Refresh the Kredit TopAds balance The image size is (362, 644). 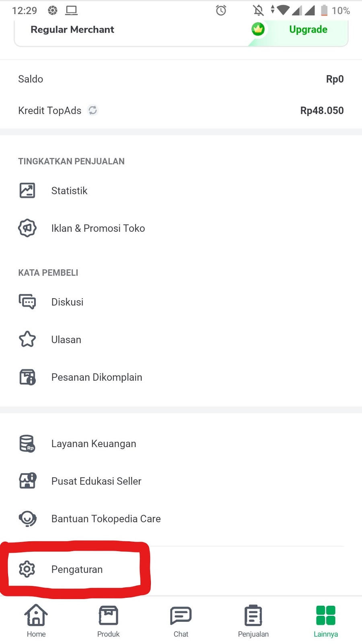pos(93,110)
